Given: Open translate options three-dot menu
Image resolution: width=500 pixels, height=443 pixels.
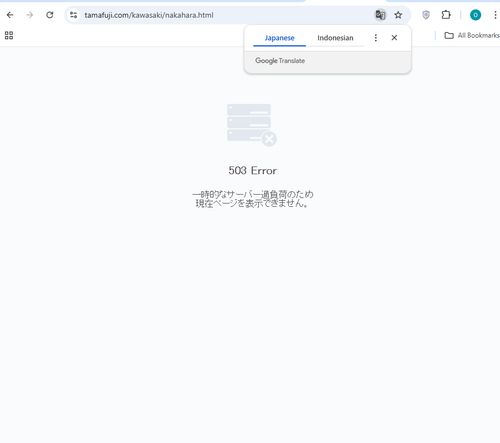Looking at the screenshot, I should pos(376,38).
